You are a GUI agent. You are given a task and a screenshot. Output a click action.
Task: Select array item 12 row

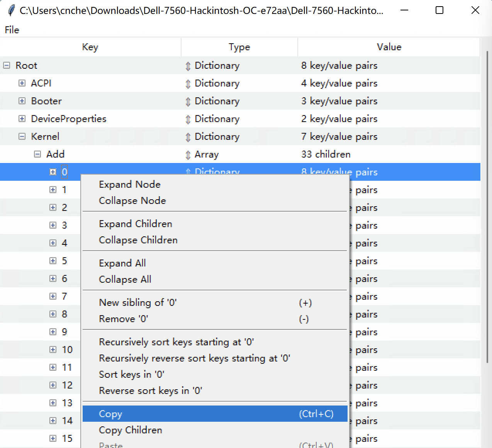pos(67,385)
